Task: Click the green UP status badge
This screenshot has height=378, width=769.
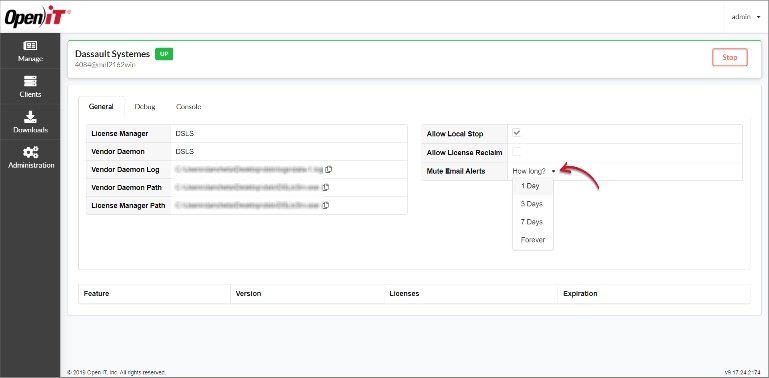Action: (164, 54)
